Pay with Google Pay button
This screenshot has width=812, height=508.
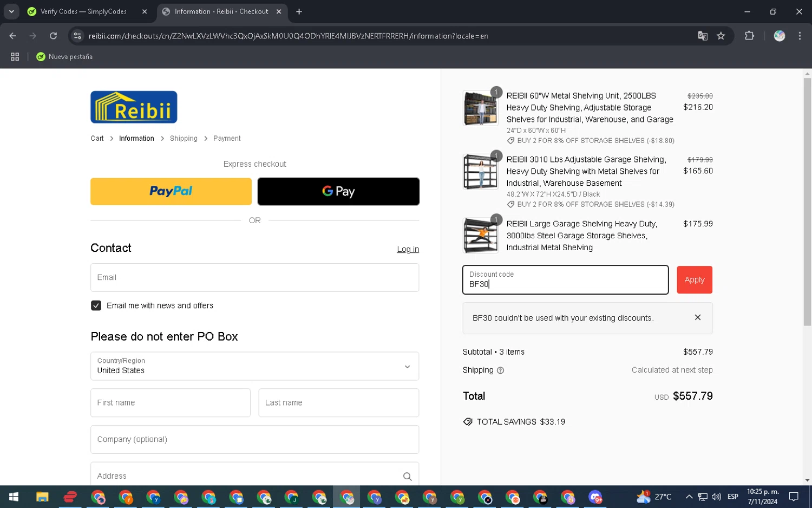tap(338, 191)
